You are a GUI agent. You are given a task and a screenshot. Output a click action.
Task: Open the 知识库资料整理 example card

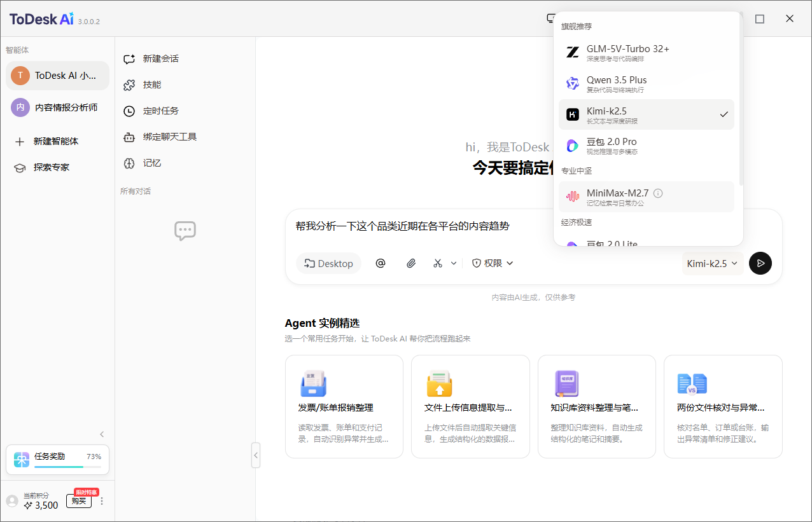tap(597, 406)
